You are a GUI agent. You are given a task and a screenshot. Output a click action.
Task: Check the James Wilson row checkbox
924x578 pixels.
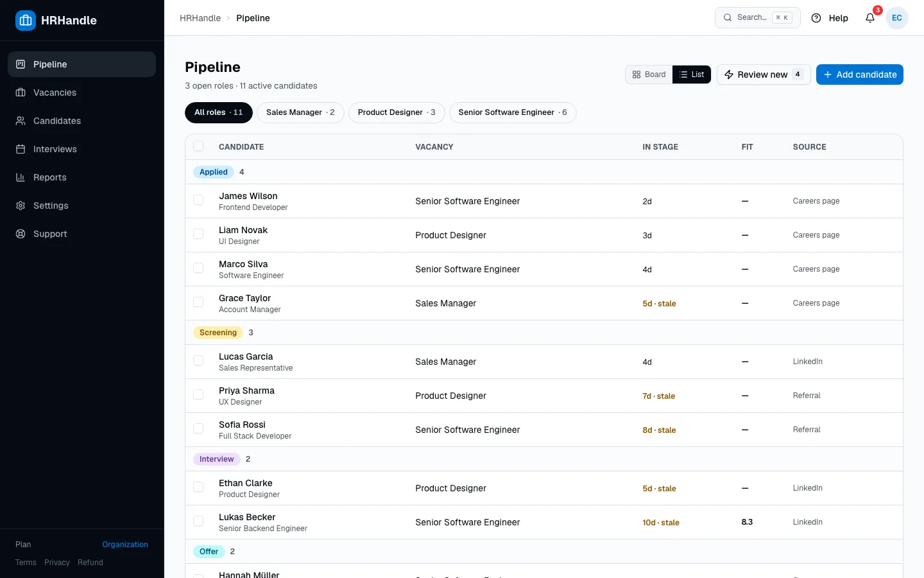[198, 200]
